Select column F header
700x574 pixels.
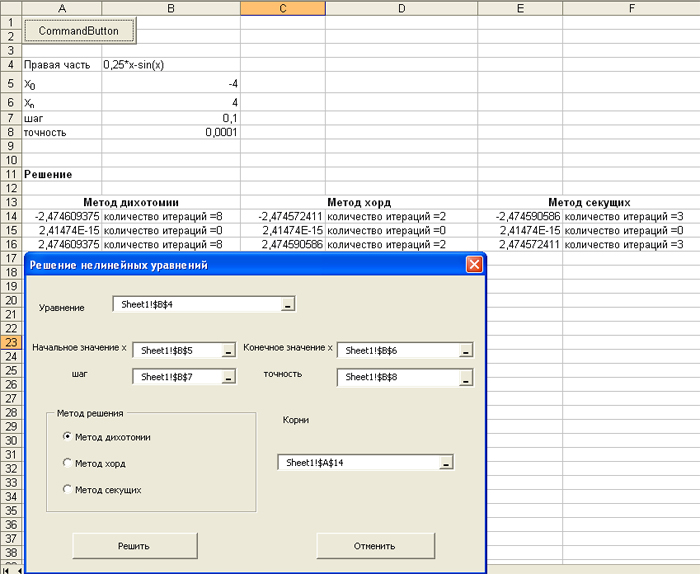[631, 8]
